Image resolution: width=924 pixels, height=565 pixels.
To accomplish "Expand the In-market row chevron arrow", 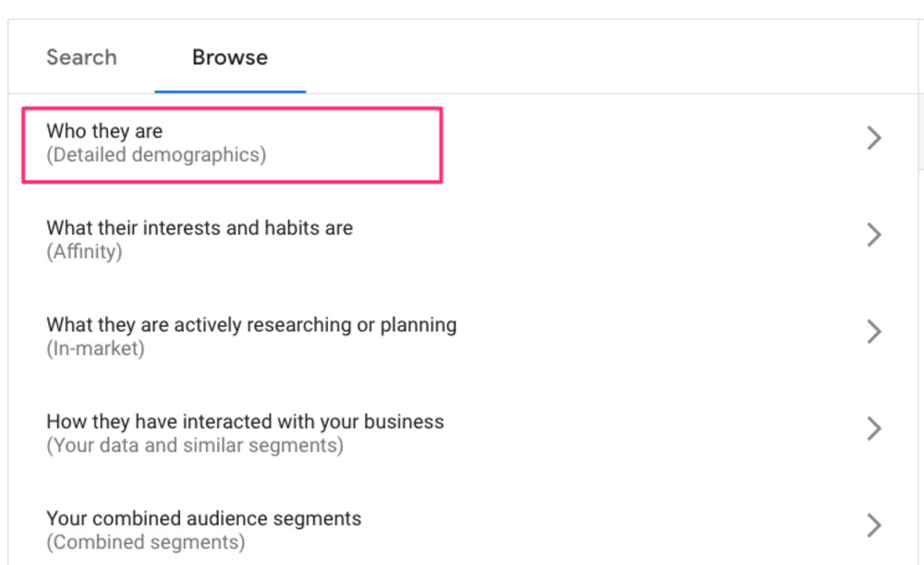I will tap(873, 332).
